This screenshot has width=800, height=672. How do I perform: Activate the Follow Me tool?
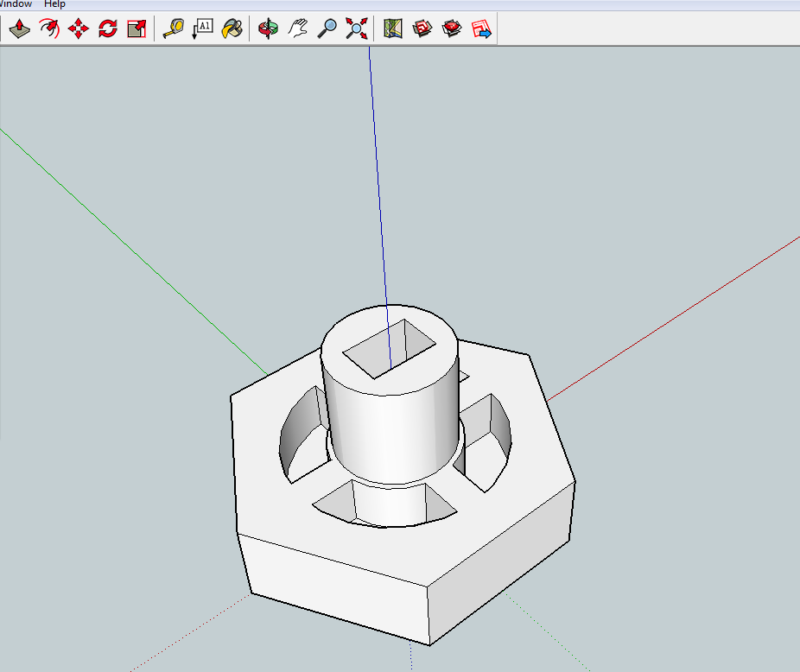tap(49, 28)
